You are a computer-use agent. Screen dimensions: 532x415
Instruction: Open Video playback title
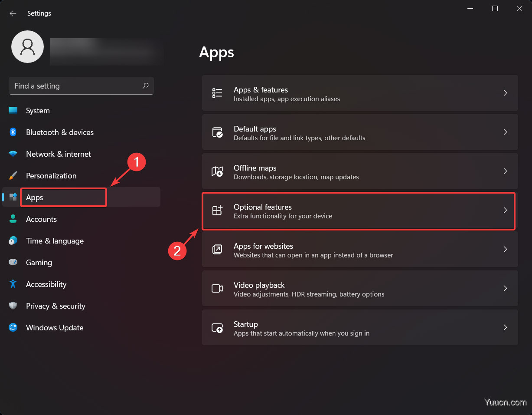(x=259, y=285)
